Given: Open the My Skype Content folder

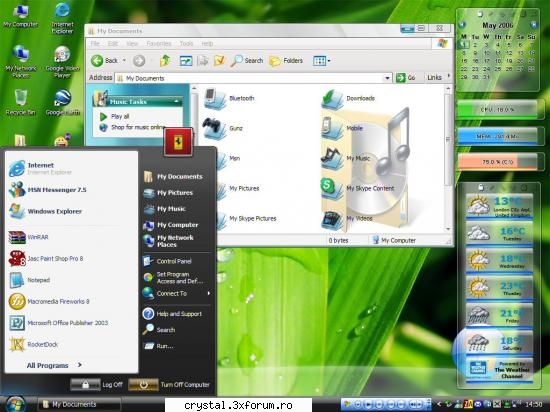Looking at the screenshot, I should coord(358,189).
